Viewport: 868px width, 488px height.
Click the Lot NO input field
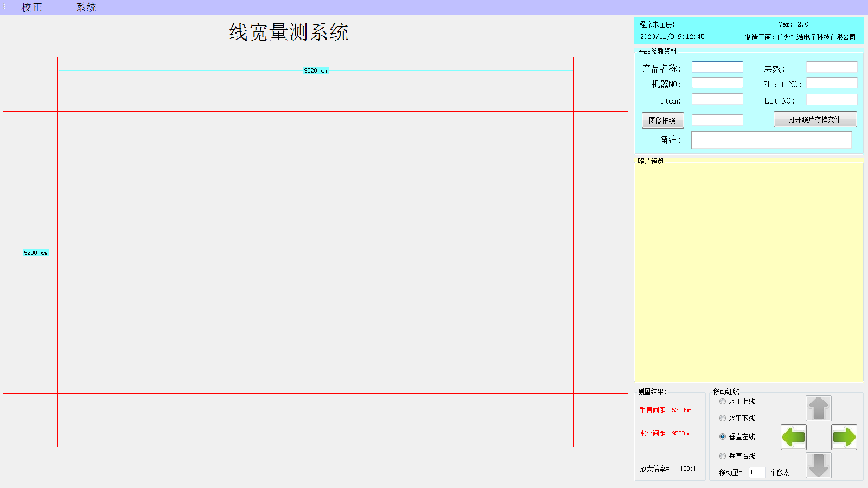pos(831,100)
